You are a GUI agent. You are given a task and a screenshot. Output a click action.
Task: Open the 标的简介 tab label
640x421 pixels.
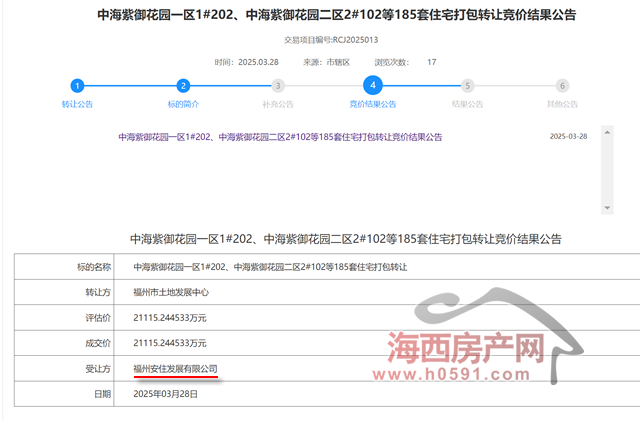183,104
